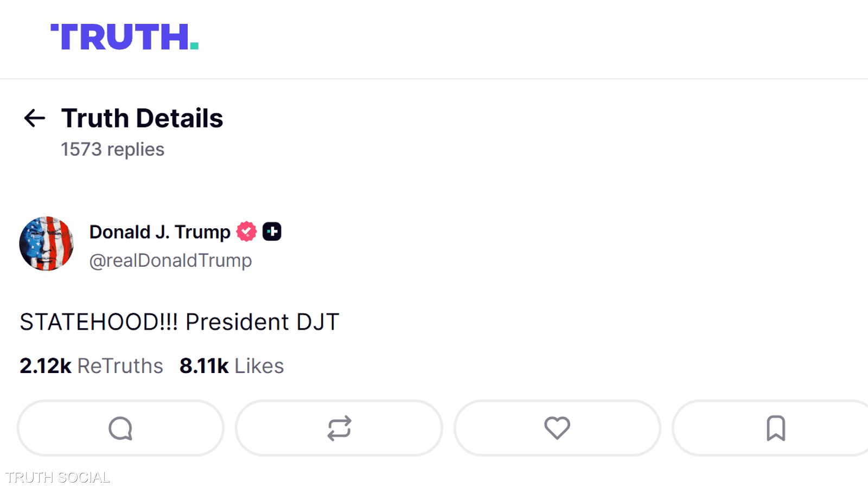Image resolution: width=868 pixels, height=488 pixels.
Task: Open the reply speech bubble button
Action: pyautogui.click(x=120, y=428)
